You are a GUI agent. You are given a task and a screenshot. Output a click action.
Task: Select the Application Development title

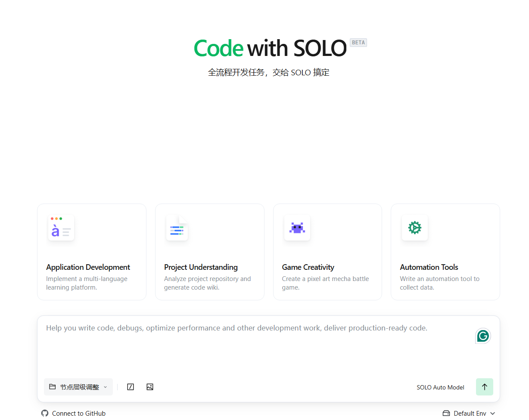point(88,267)
